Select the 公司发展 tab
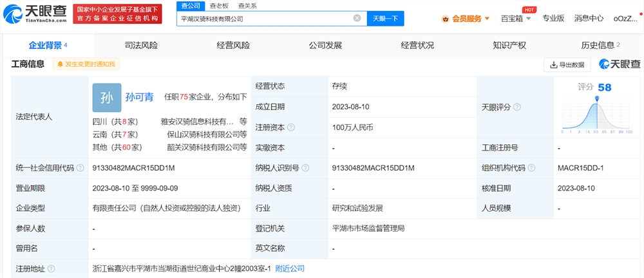This screenshot has height=278, width=644. (x=325, y=45)
